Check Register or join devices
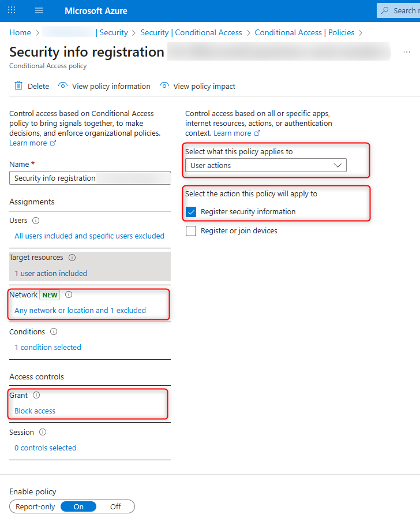The height and width of the screenshot is (518, 420). 190,230
